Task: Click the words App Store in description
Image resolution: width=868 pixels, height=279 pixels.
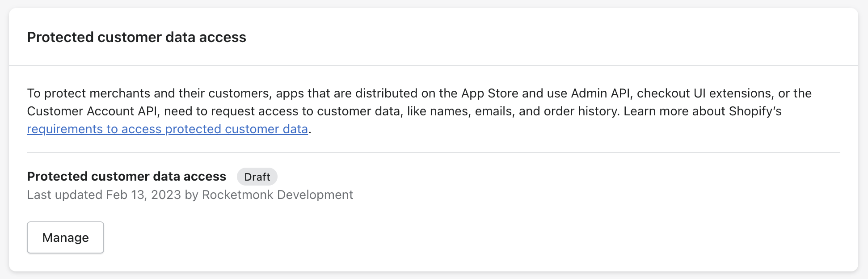Action: (489, 93)
